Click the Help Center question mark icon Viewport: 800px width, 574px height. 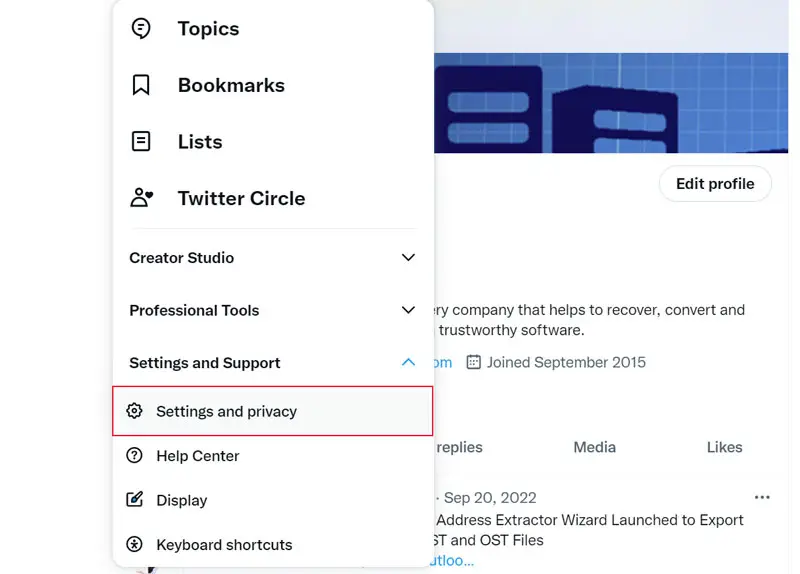point(135,456)
